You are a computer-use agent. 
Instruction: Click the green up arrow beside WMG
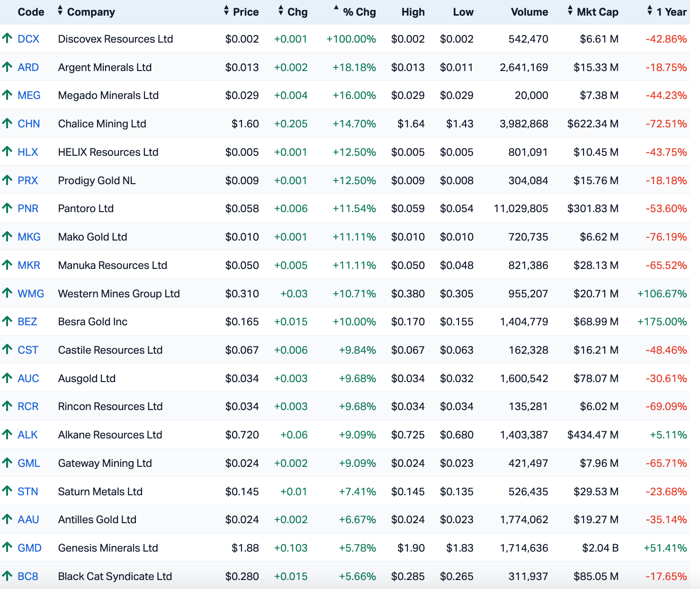point(7,293)
